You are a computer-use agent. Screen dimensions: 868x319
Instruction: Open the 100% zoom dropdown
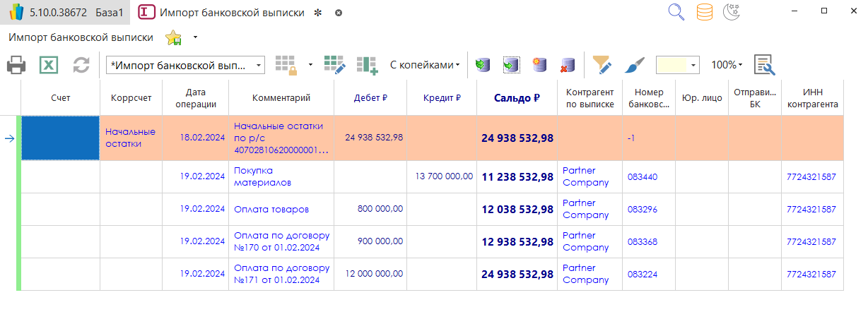[726, 65]
